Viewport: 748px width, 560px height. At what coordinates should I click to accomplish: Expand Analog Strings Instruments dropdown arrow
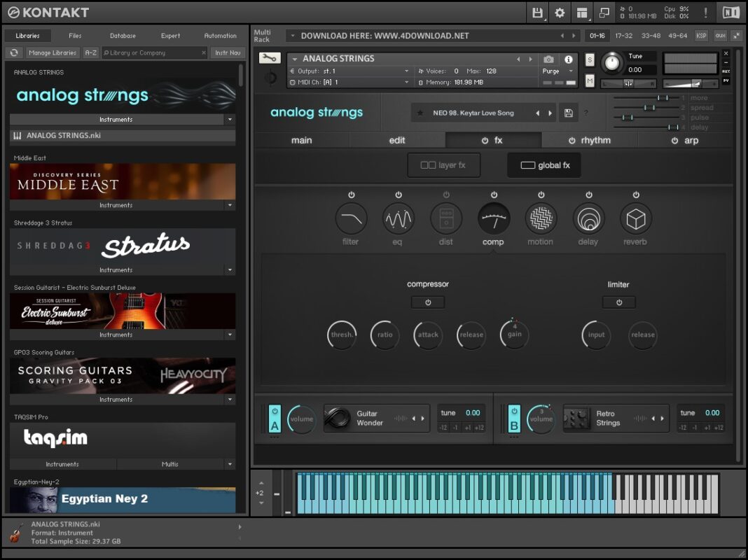pyautogui.click(x=230, y=120)
